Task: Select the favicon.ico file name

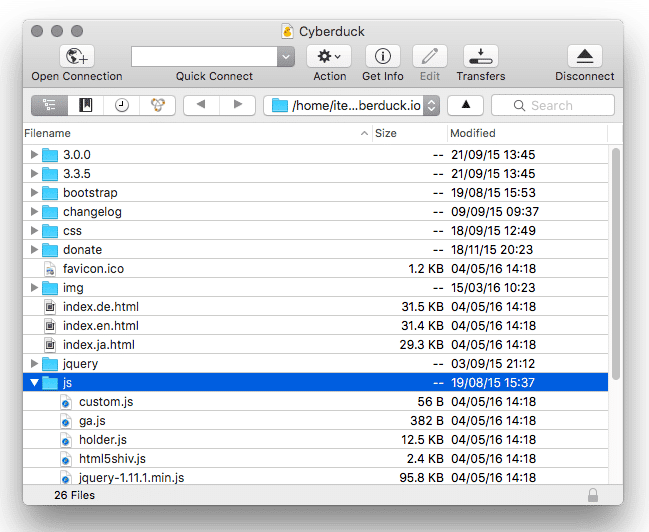Action: [94, 269]
